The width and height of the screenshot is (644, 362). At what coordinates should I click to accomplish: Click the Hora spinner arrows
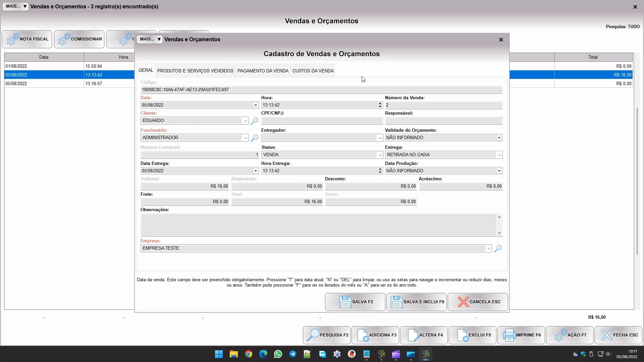[380, 105]
